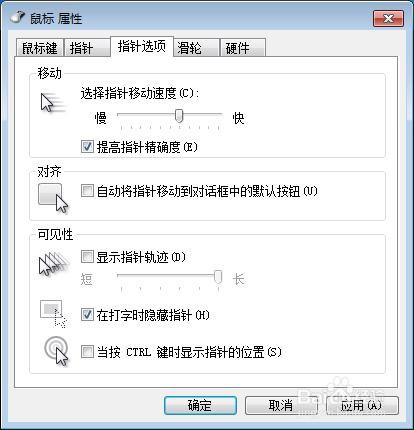Screen dimensions: 414x430
Task: Click the pointer trail length slider thumb
Action: point(218,277)
